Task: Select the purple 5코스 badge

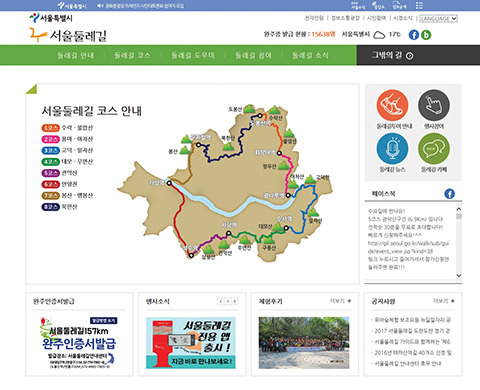Action: (x=50, y=173)
